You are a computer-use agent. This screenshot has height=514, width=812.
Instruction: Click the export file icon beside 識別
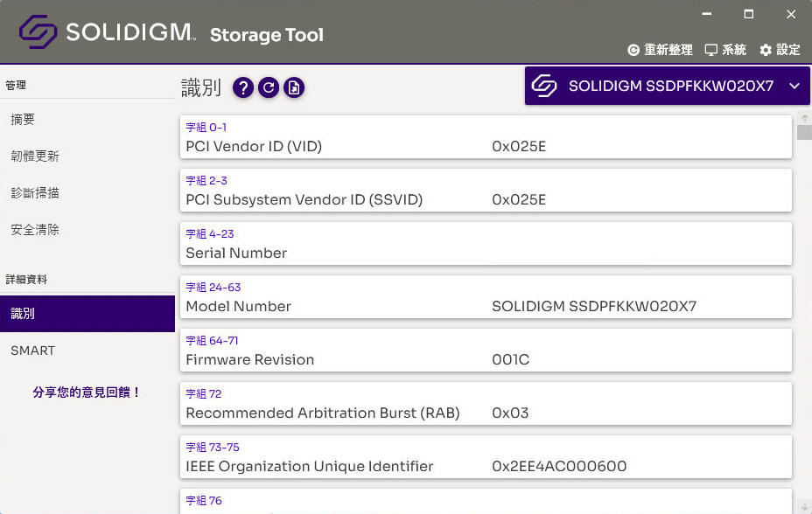click(294, 88)
